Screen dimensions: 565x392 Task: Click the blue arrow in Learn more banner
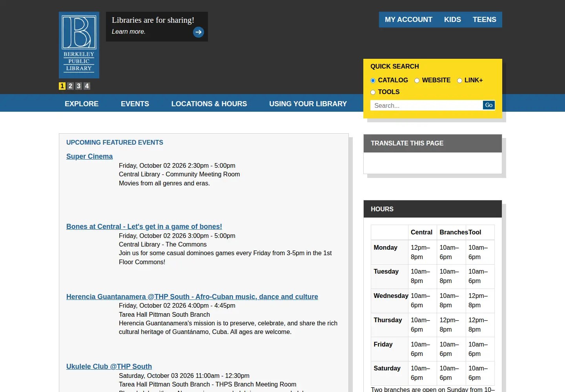pyautogui.click(x=199, y=32)
